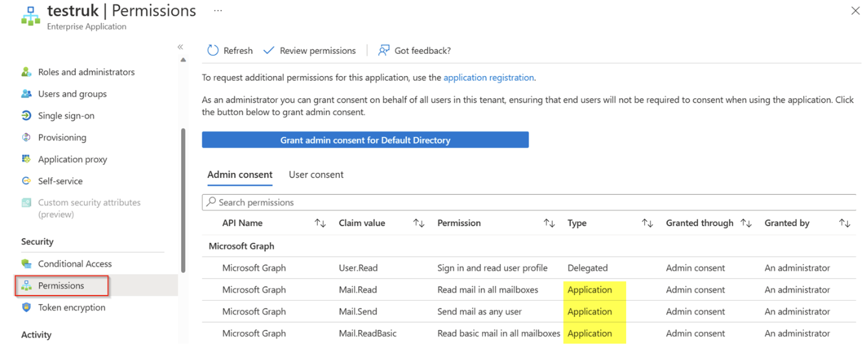Viewport: 868px width, 356px height.
Task: Close the Permissions blade
Action: click(x=855, y=11)
